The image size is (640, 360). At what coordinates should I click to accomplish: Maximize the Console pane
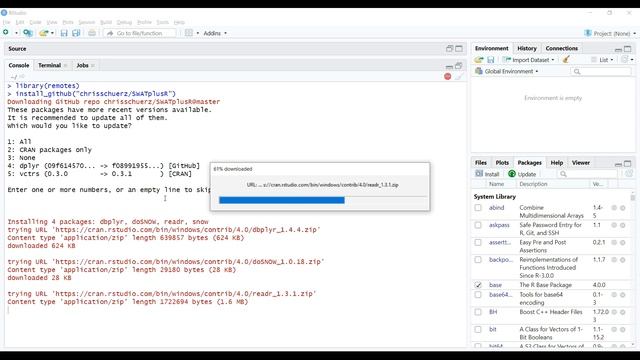coord(459,66)
